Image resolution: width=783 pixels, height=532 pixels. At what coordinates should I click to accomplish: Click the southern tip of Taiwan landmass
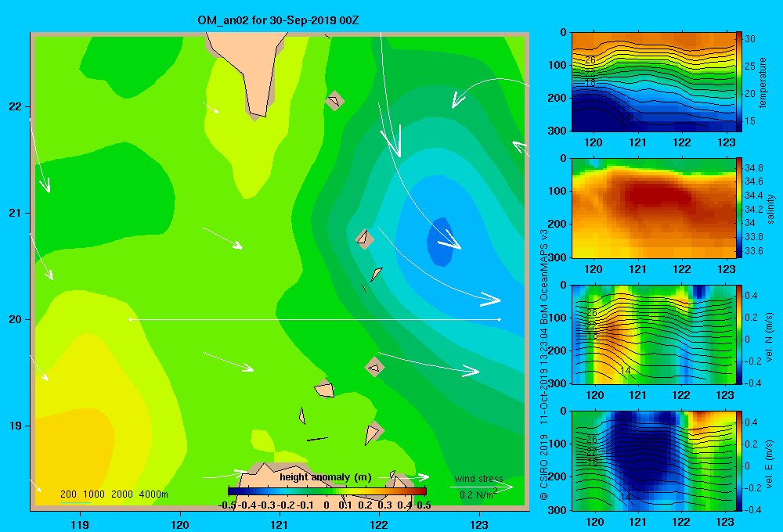(x=258, y=115)
